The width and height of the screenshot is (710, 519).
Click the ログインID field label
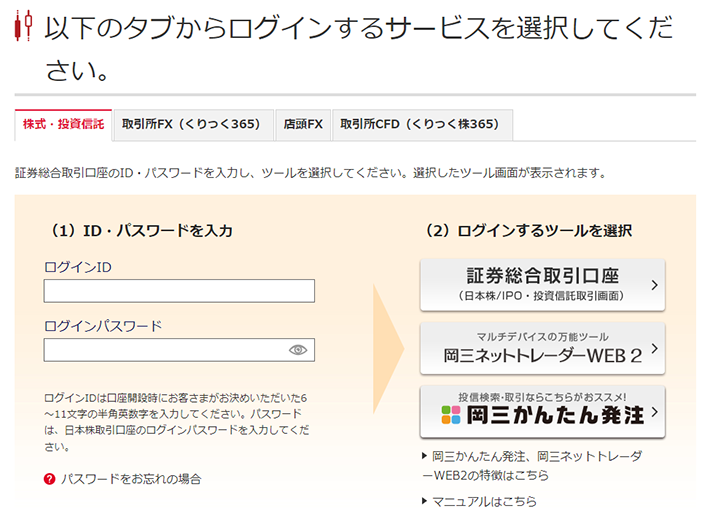tap(78, 267)
